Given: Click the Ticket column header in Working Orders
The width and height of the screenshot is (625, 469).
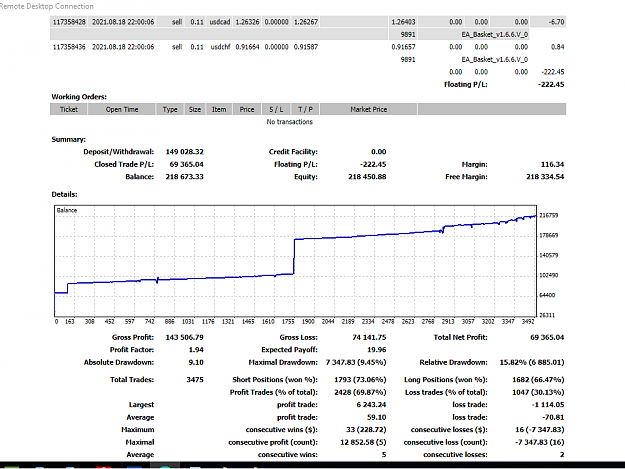Looking at the screenshot, I should click(x=69, y=109).
